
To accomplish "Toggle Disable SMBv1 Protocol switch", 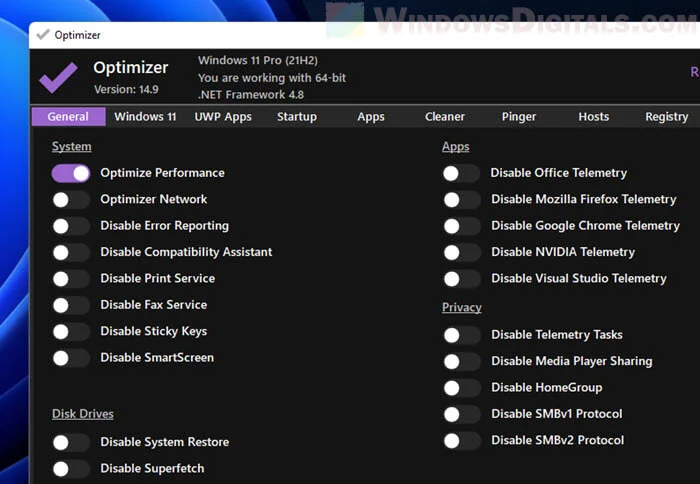I will 461,414.
